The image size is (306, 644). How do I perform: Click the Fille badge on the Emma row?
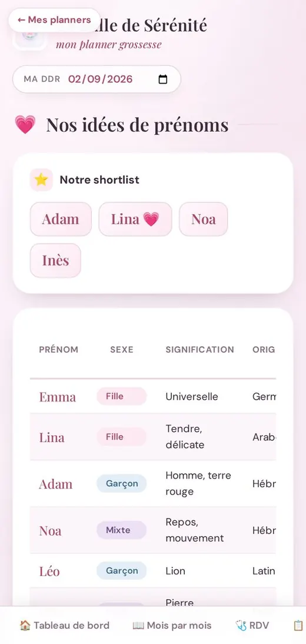pos(122,396)
